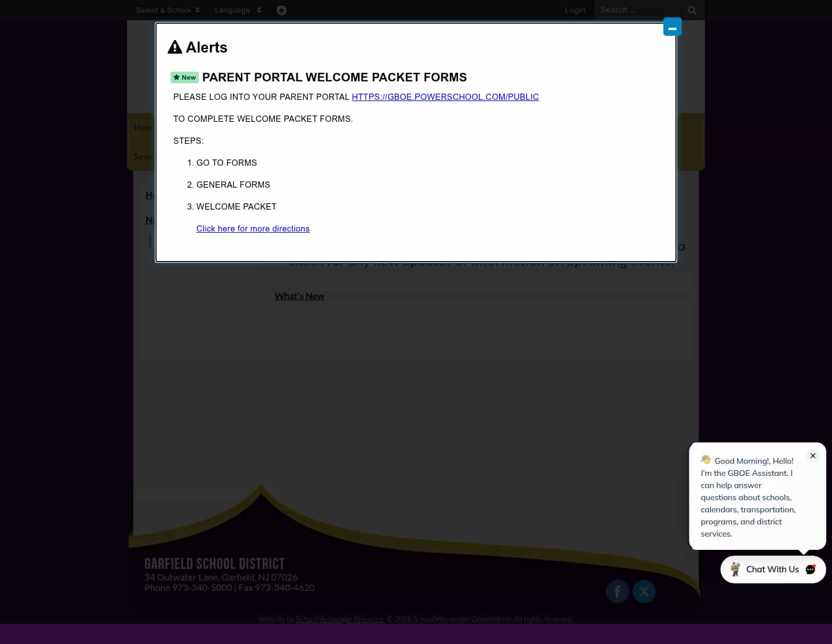Image resolution: width=832 pixels, height=644 pixels.
Task: Open the GBOE PowerSchool public portal link
Action: [x=445, y=97]
